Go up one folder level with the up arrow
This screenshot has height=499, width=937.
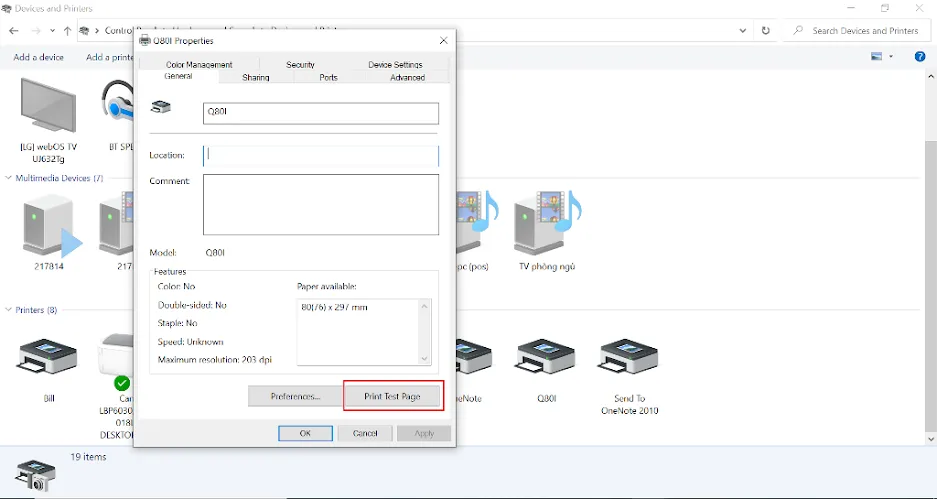[x=67, y=31]
